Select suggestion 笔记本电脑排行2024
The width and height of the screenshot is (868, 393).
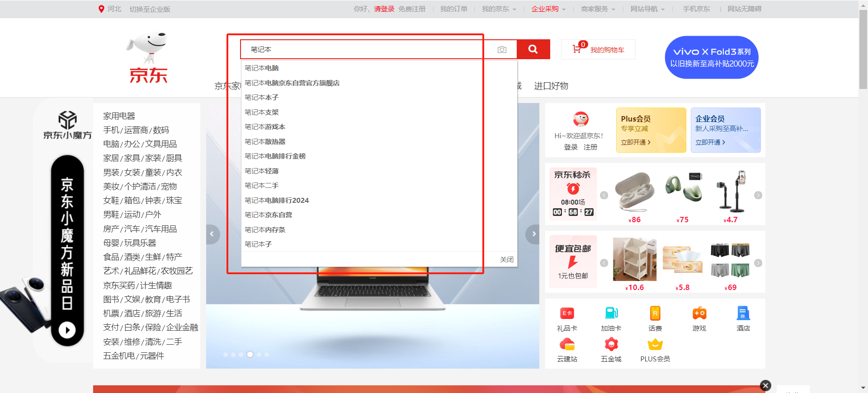click(379, 201)
